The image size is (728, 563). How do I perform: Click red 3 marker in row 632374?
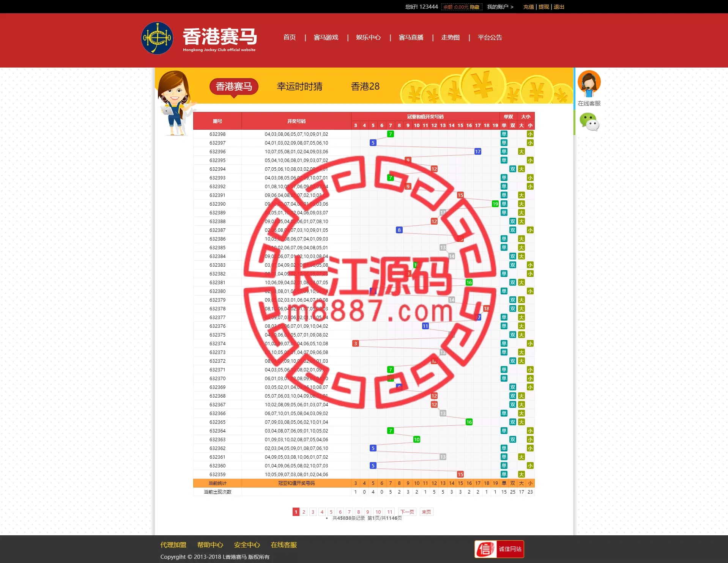(355, 343)
